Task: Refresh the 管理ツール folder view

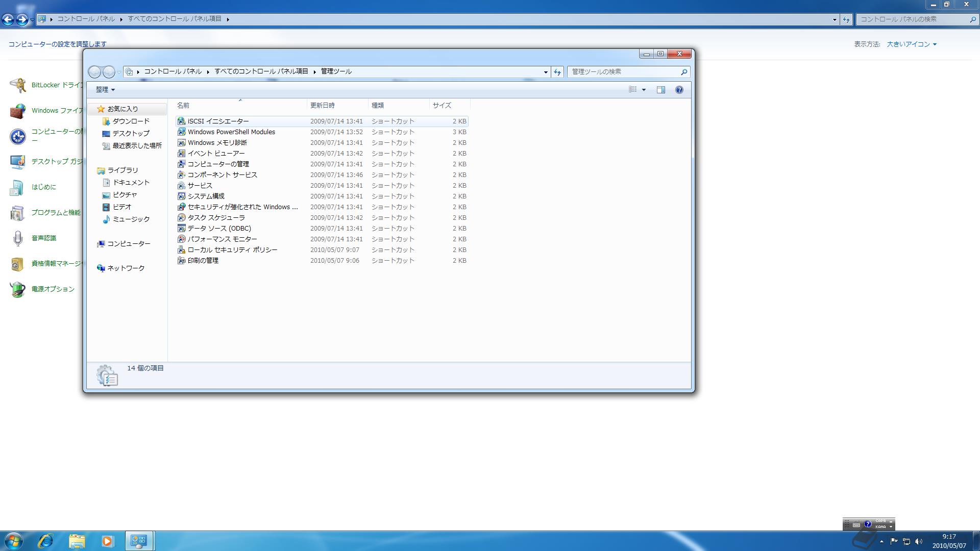Action: pos(557,72)
